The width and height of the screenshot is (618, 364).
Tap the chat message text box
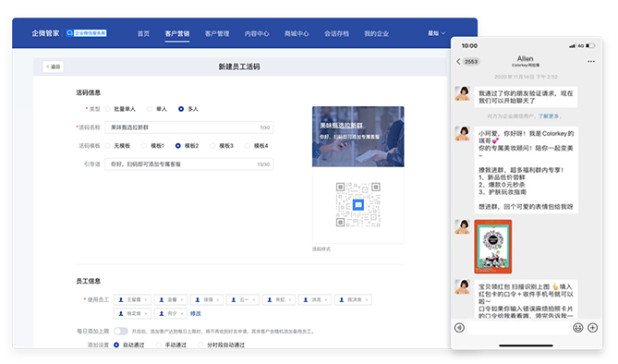click(518, 328)
